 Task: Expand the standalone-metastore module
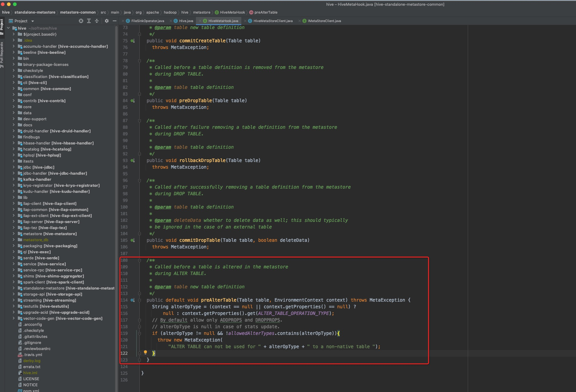pos(14,288)
